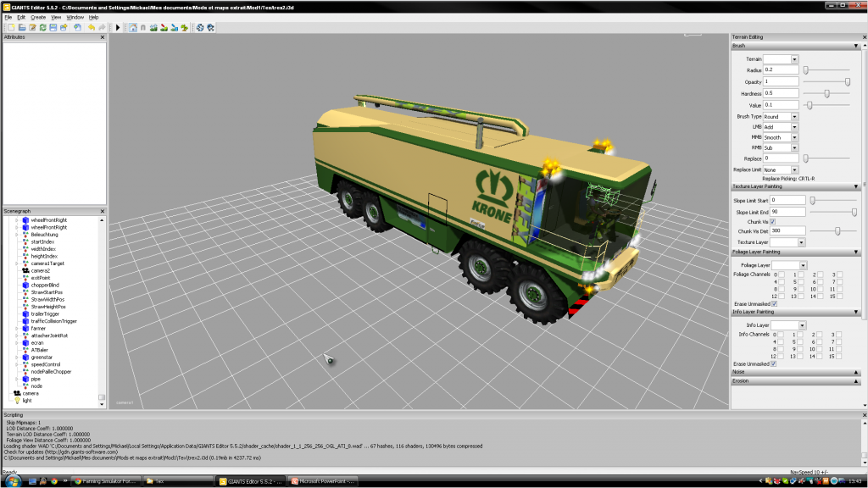This screenshot has width=868, height=488.
Task: Start playback with the black Play icon
Action: coord(117,27)
